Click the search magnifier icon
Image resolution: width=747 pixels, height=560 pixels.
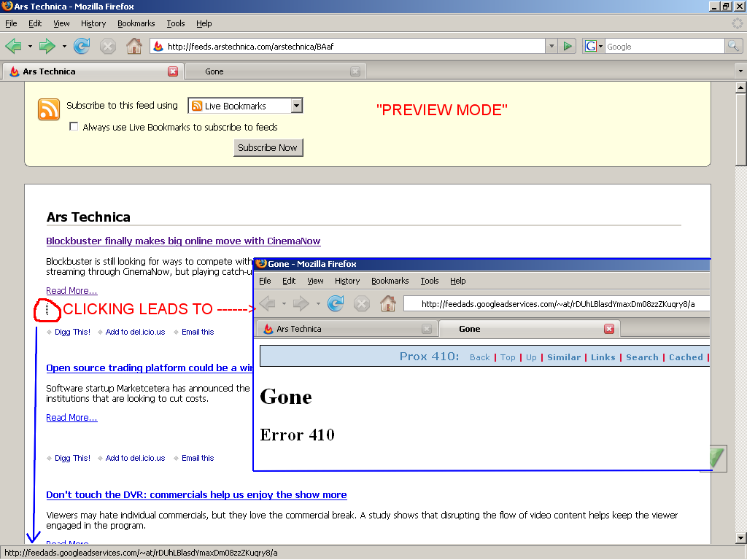pyautogui.click(x=733, y=47)
